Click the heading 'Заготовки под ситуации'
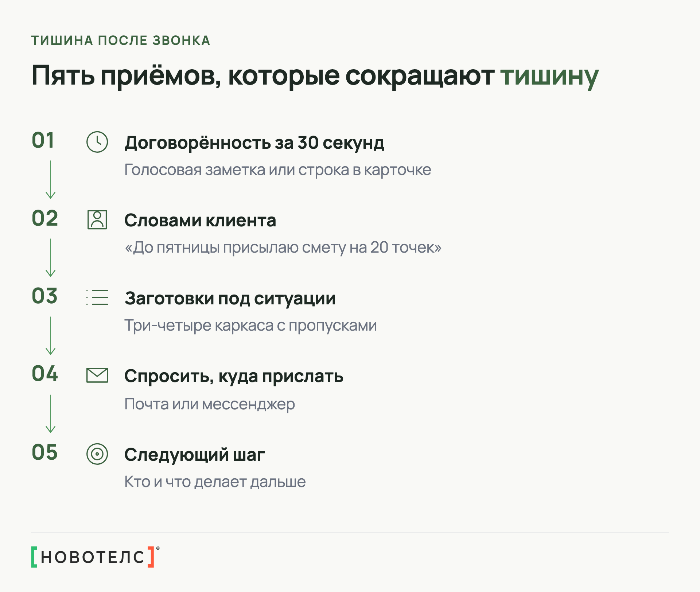The height and width of the screenshot is (592, 700). (x=230, y=299)
